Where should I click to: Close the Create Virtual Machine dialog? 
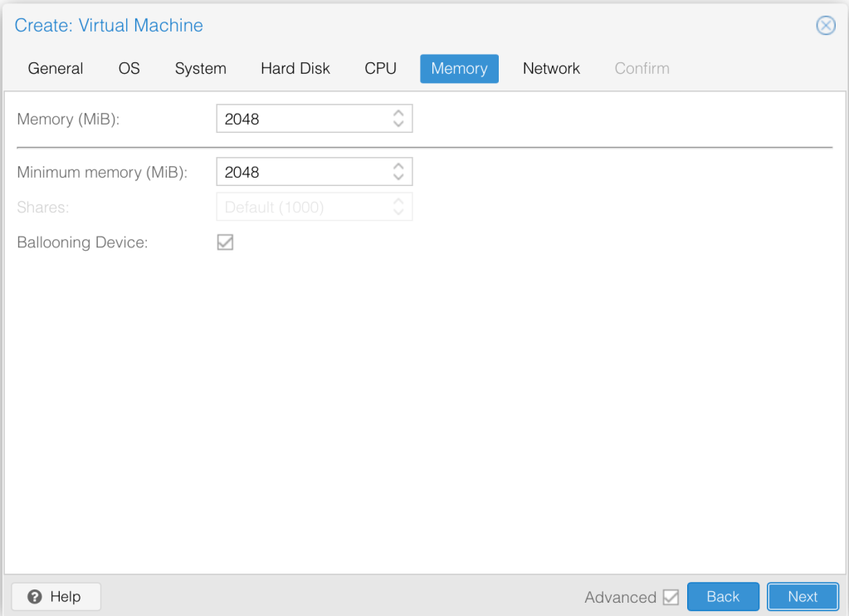pos(826,26)
